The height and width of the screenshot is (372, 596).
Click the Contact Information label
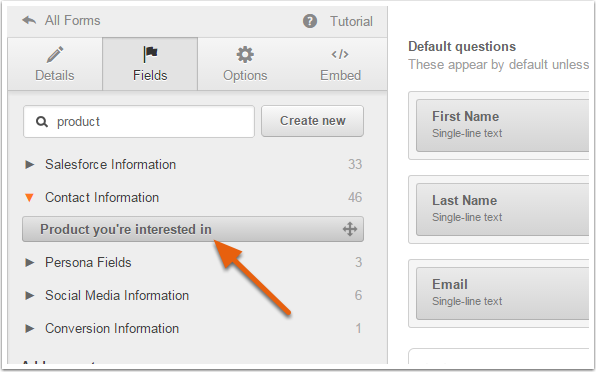point(102,198)
